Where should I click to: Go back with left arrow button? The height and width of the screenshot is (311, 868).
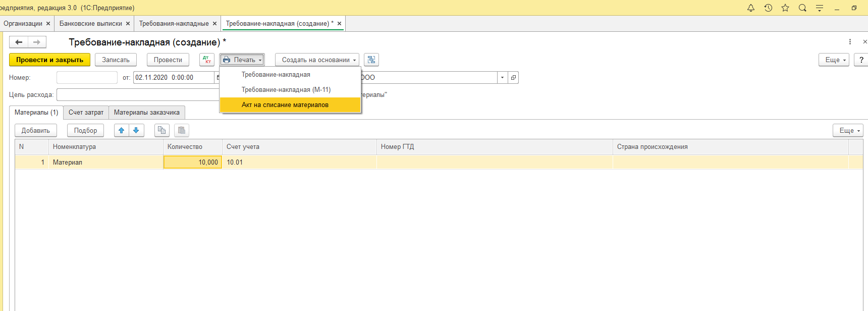point(19,42)
